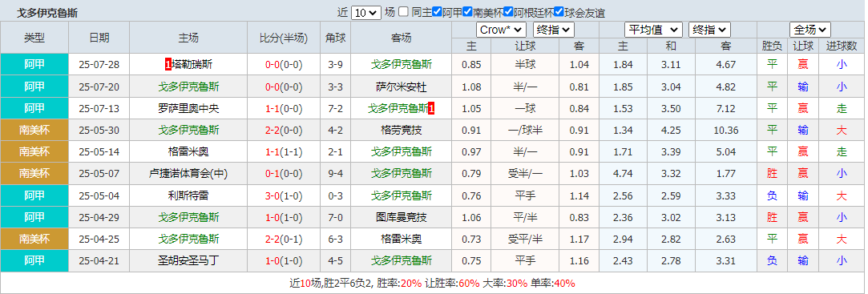Click the odds value 7.12
Image resolution: width=868 pixels, height=294 pixels.
pos(725,108)
